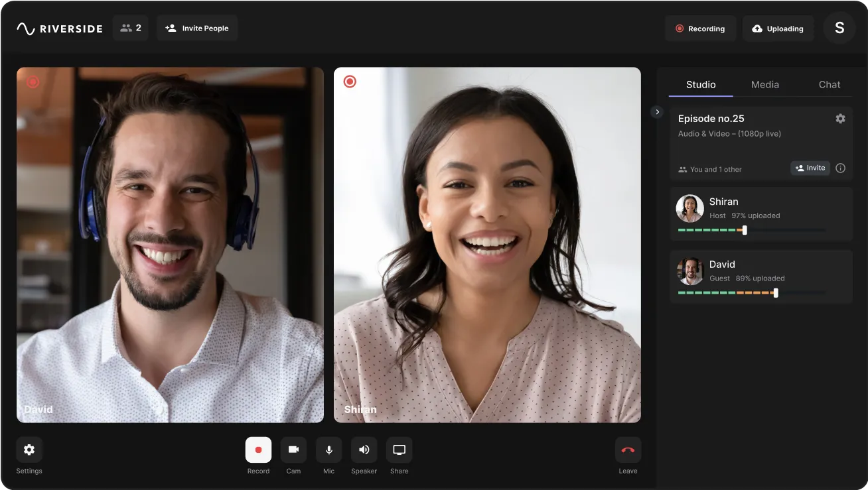
Task: Open the Share screen option
Action: pos(399,449)
